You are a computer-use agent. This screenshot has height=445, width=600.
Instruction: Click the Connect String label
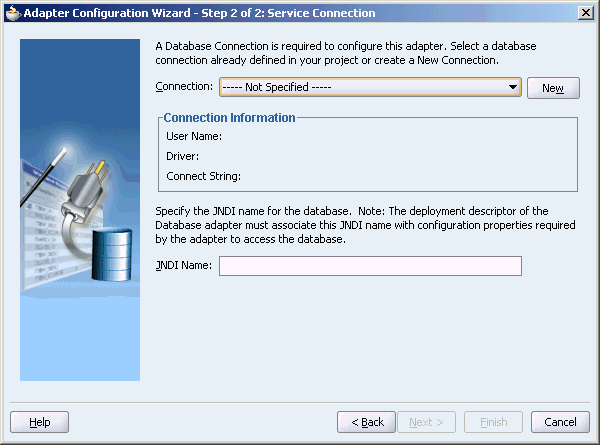[204, 176]
